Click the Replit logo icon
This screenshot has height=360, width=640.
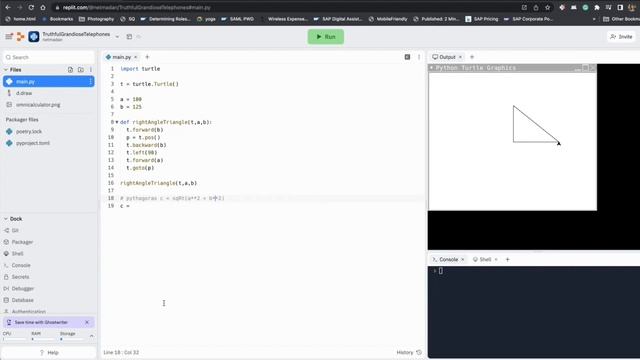(20, 37)
